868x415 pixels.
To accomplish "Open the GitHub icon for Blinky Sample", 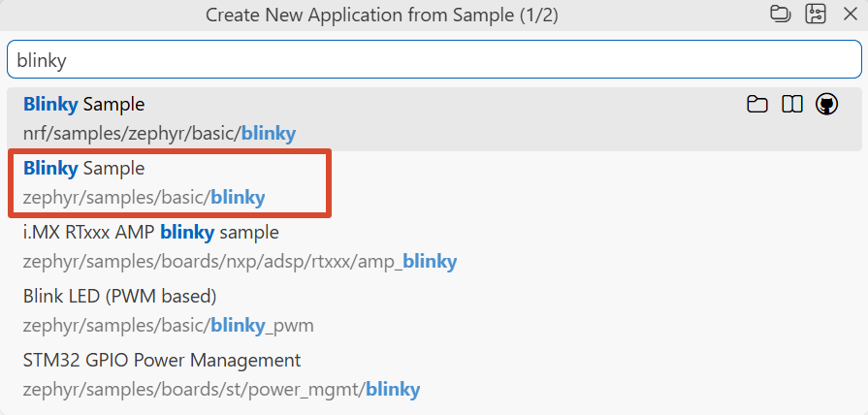I will 827,104.
